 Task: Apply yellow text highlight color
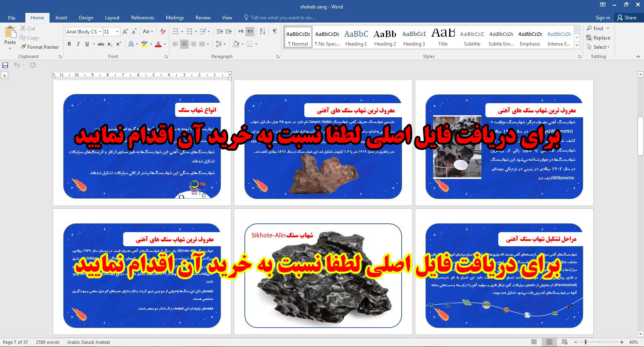pyautogui.click(x=144, y=44)
